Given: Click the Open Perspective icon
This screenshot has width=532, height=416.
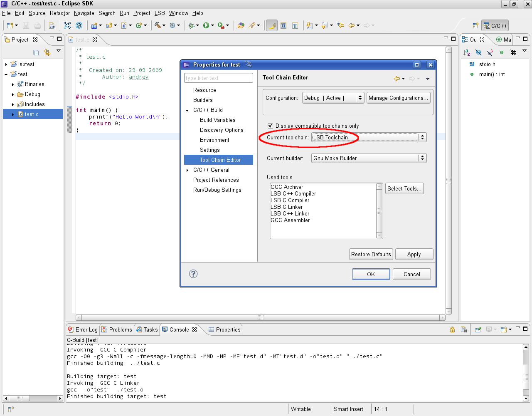Looking at the screenshot, I should [x=475, y=26].
